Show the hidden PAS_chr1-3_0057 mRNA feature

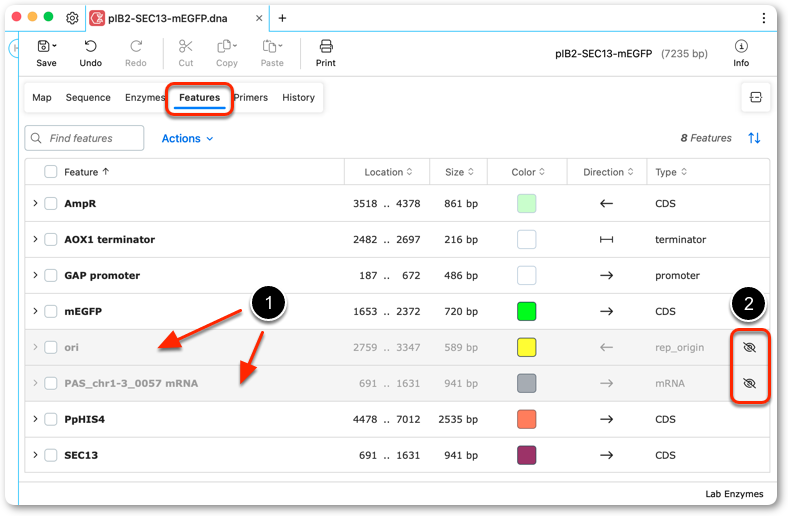point(749,383)
